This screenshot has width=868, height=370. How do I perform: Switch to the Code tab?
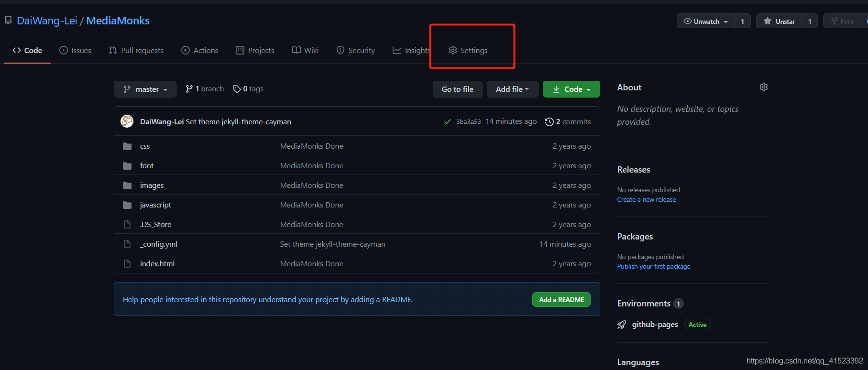(x=27, y=50)
